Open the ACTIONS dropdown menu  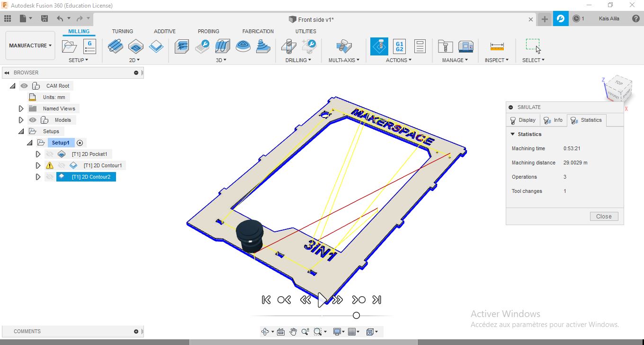[399, 60]
